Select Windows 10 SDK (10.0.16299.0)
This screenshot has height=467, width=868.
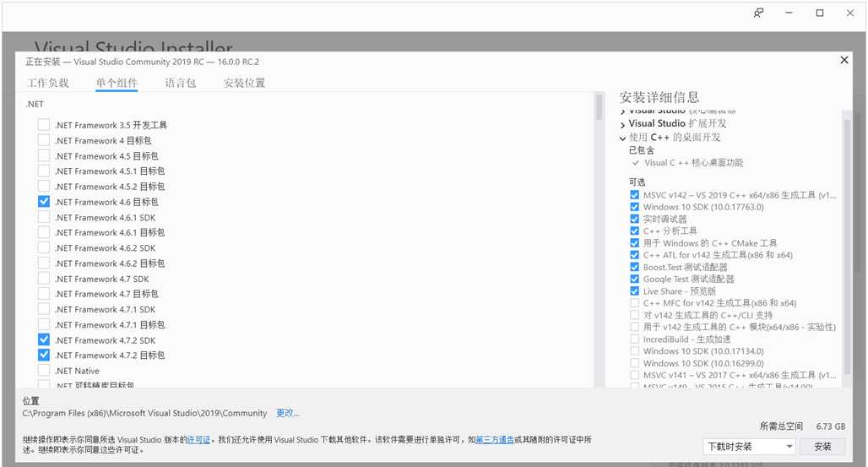(634, 363)
